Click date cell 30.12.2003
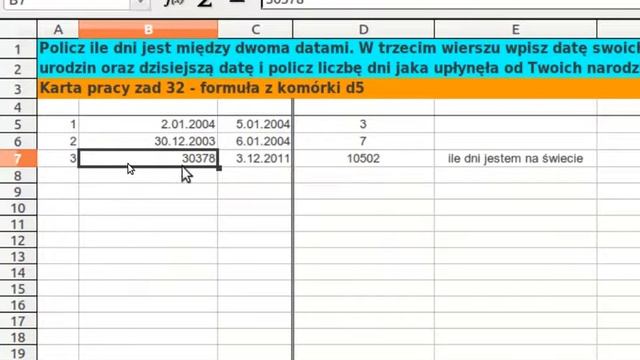This screenshot has height=360, width=640. 148,141
